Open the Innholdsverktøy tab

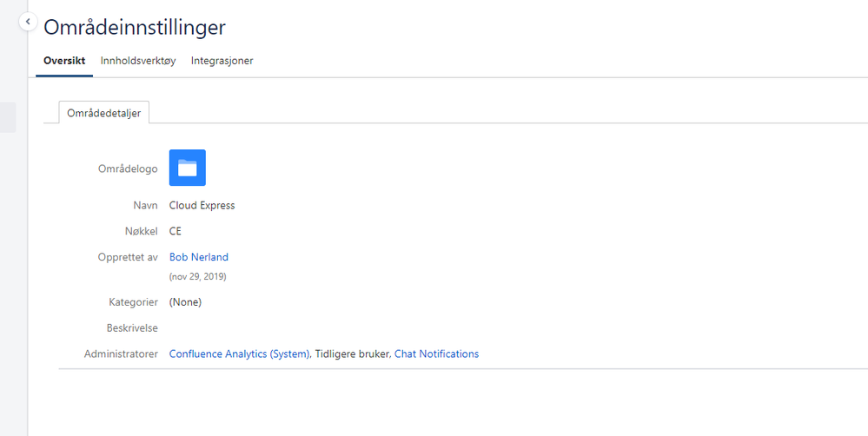(138, 61)
